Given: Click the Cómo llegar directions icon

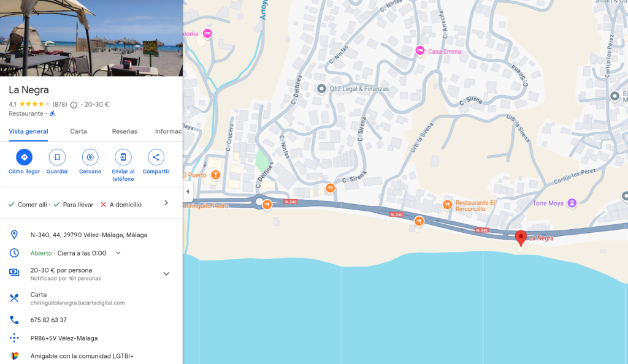Looking at the screenshot, I should [24, 157].
